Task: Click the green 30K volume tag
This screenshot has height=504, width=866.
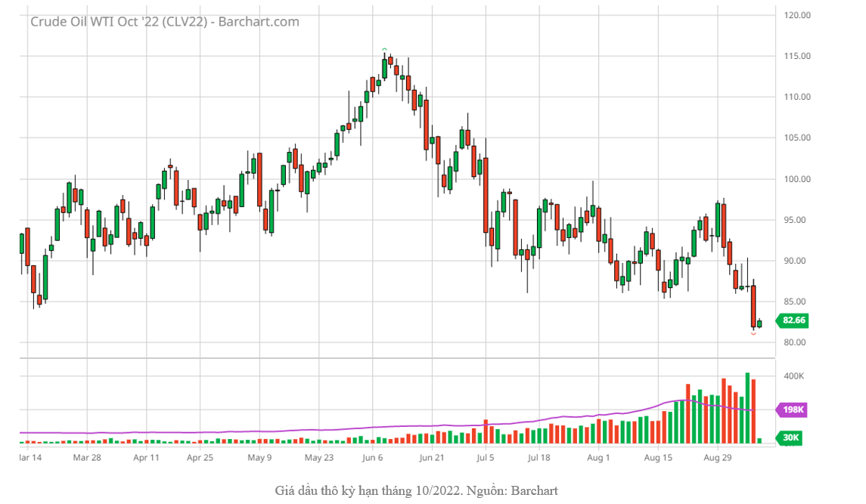Action: (x=790, y=438)
